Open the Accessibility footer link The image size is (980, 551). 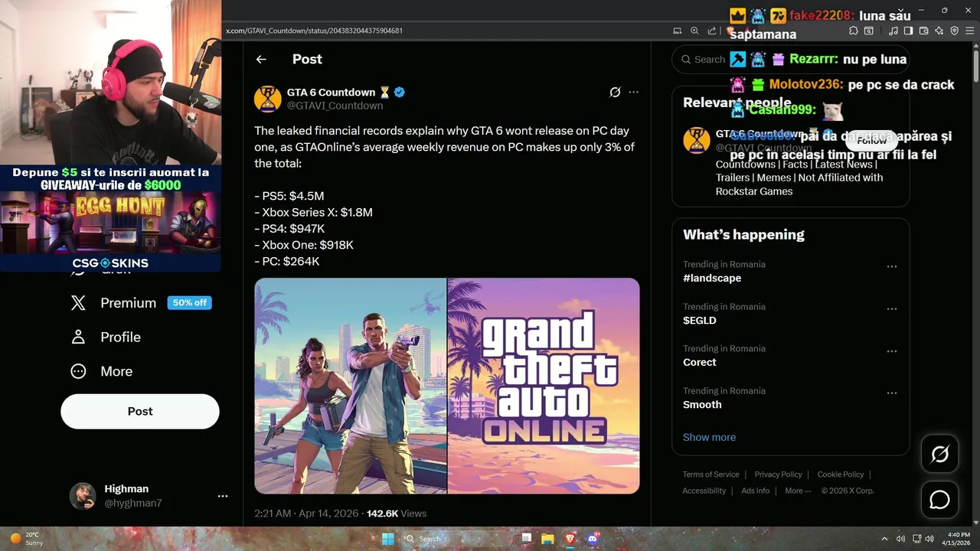pyautogui.click(x=704, y=491)
